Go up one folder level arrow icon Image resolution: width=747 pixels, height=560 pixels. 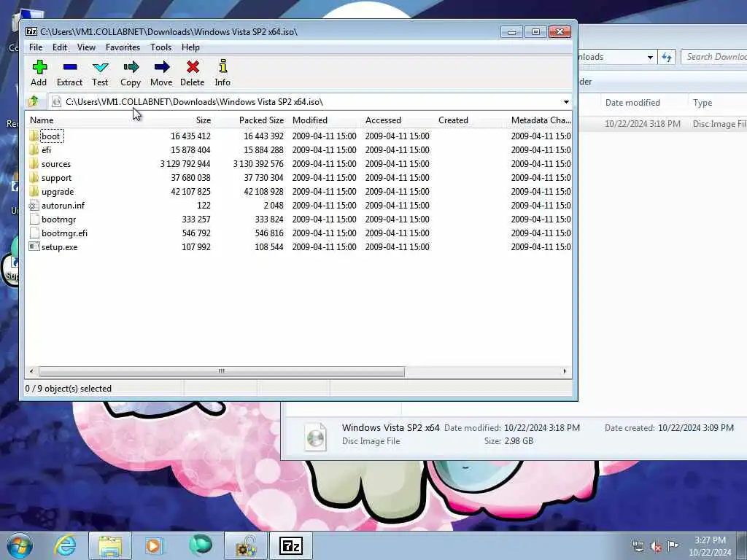[34, 101]
